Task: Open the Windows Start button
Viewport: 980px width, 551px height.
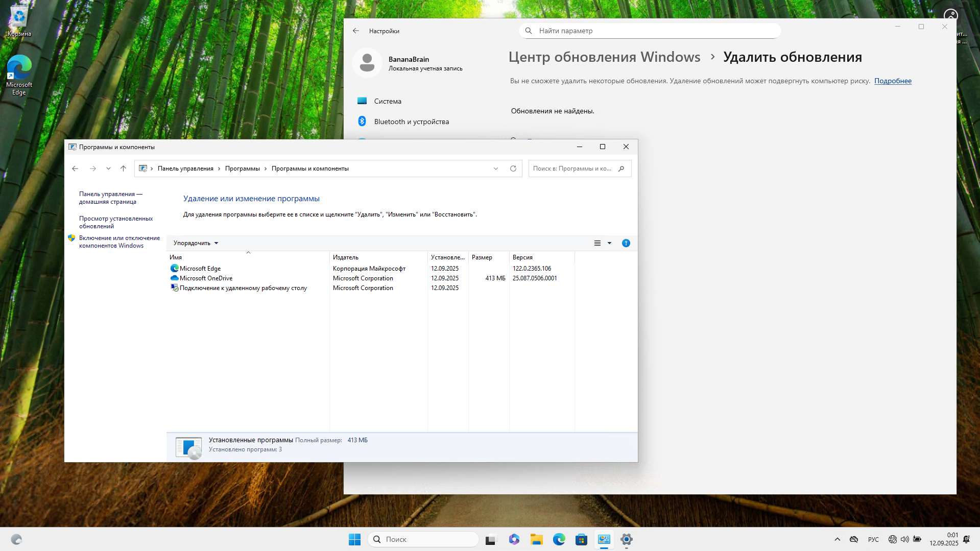Action: 354,539
